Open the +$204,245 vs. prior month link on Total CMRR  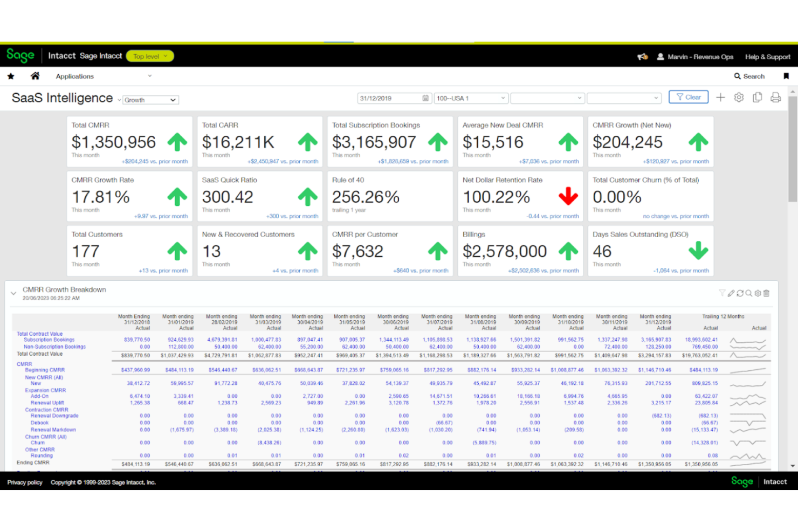155,161
